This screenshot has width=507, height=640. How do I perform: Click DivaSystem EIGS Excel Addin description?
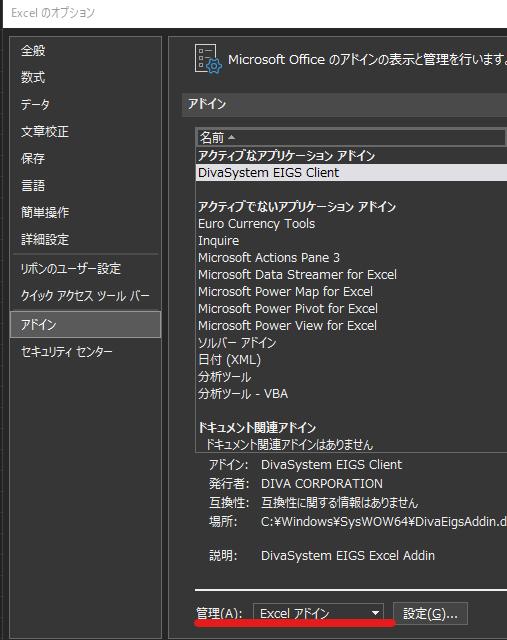[x=348, y=556]
